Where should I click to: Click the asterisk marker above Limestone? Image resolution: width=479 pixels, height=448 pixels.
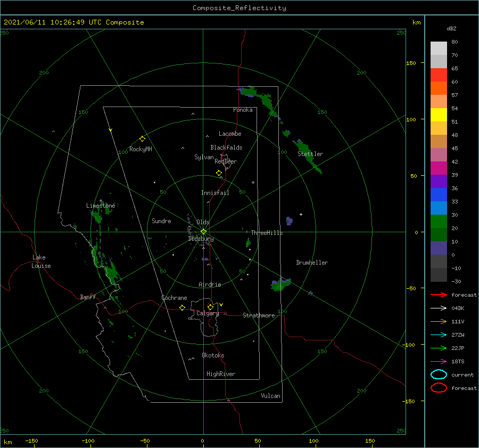[x=101, y=201]
